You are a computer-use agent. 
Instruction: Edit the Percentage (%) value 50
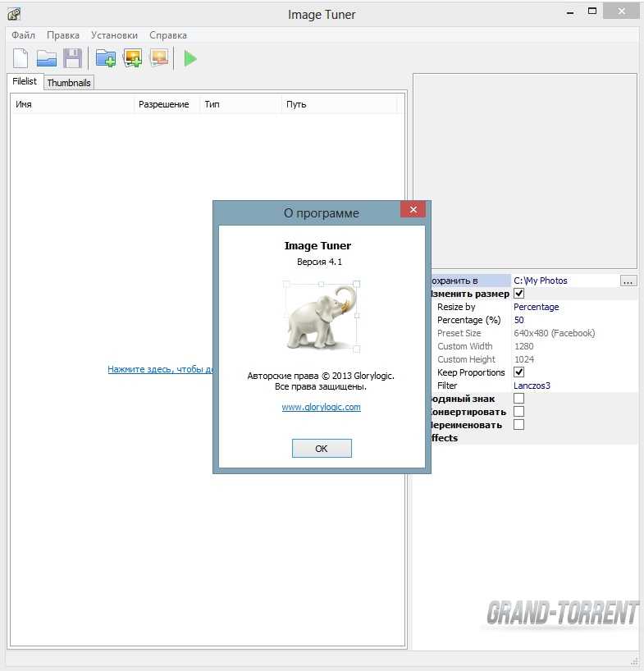574,320
